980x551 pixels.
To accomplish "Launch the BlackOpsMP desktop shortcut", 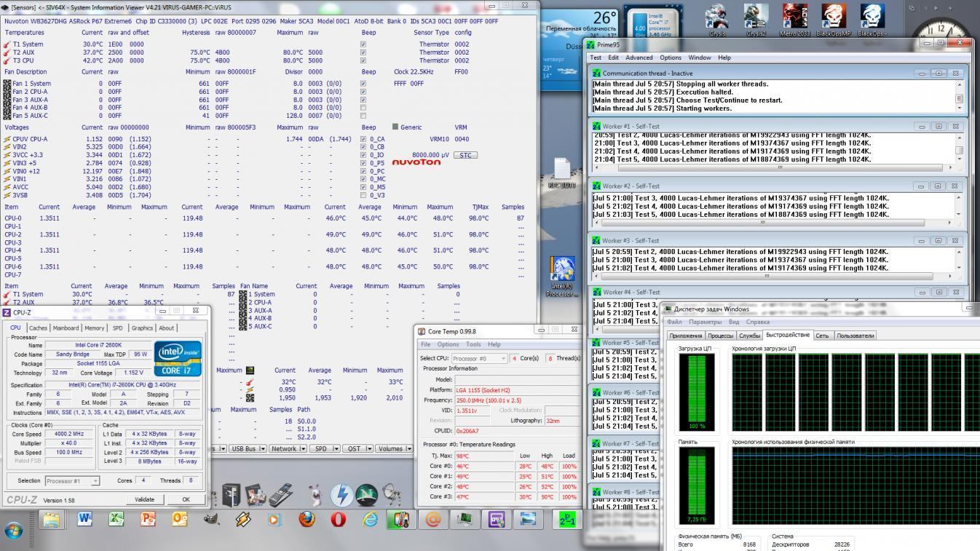I will click(x=834, y=20).
